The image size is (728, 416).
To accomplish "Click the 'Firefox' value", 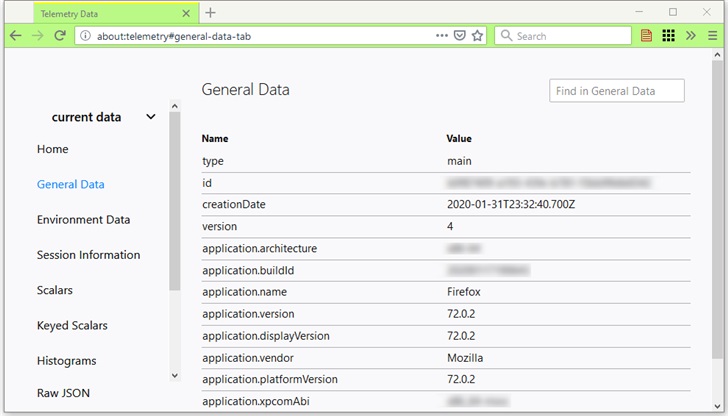I will (x=463, y=292).
